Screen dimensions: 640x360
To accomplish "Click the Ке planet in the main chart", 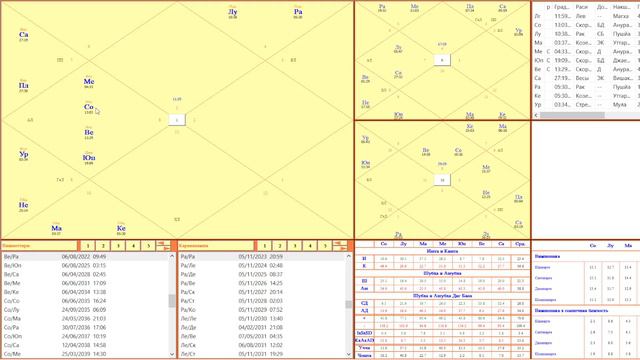I will coord(121,229).
